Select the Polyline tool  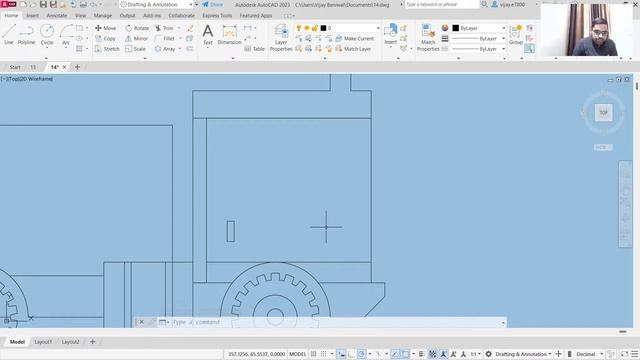point(26,34)
